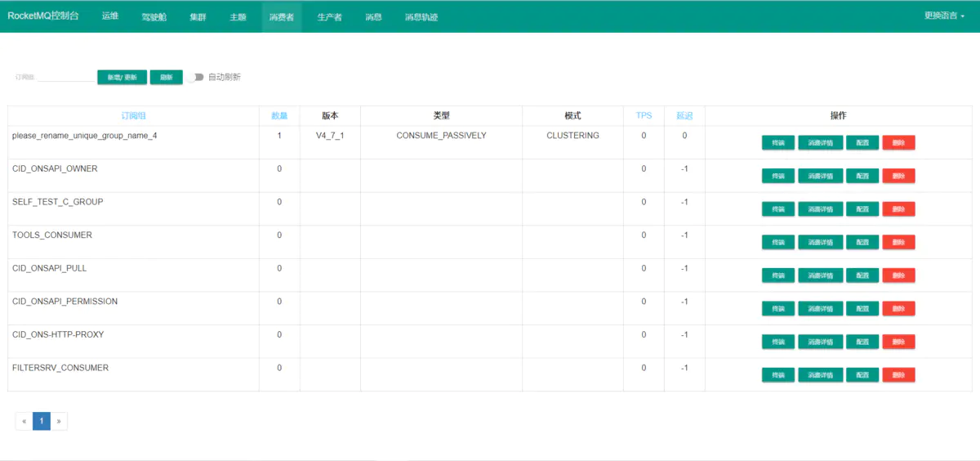Image resolution: width=980 pixels, height=461 pixels.
Task: Go to the 生产者 tab
Action: click(329, 16)
